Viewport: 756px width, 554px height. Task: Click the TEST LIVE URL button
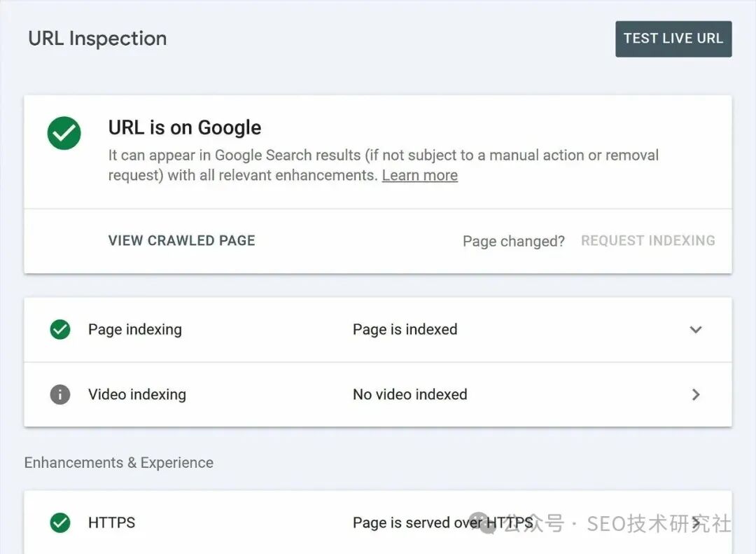pos(673,39)
